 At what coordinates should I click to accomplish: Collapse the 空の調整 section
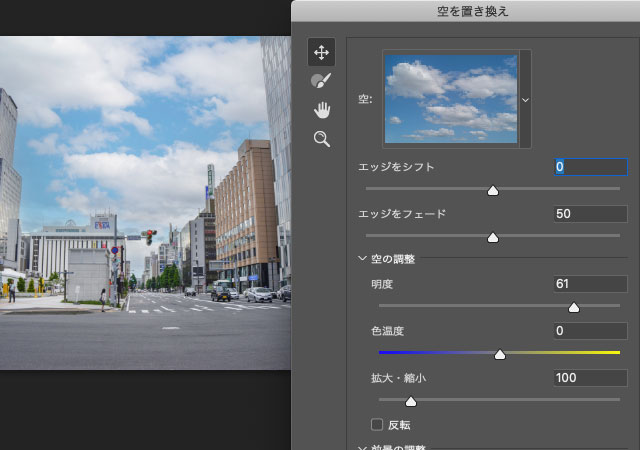[362, 258]
